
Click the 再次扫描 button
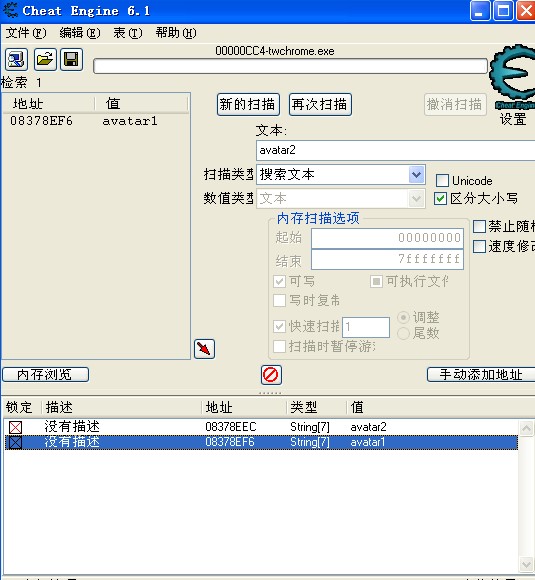[x=320, y=105]
